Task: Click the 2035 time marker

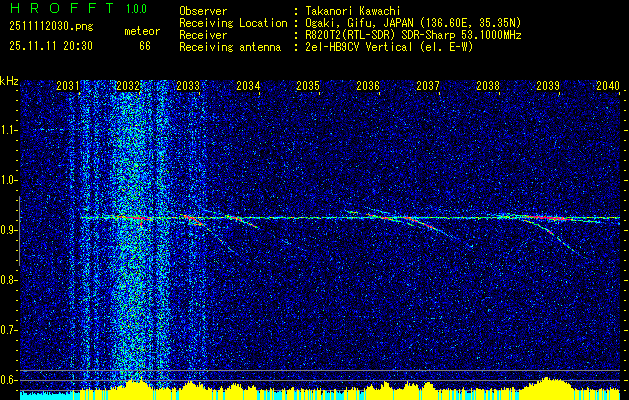Action: pyautogui.click(x=308, y=86)
